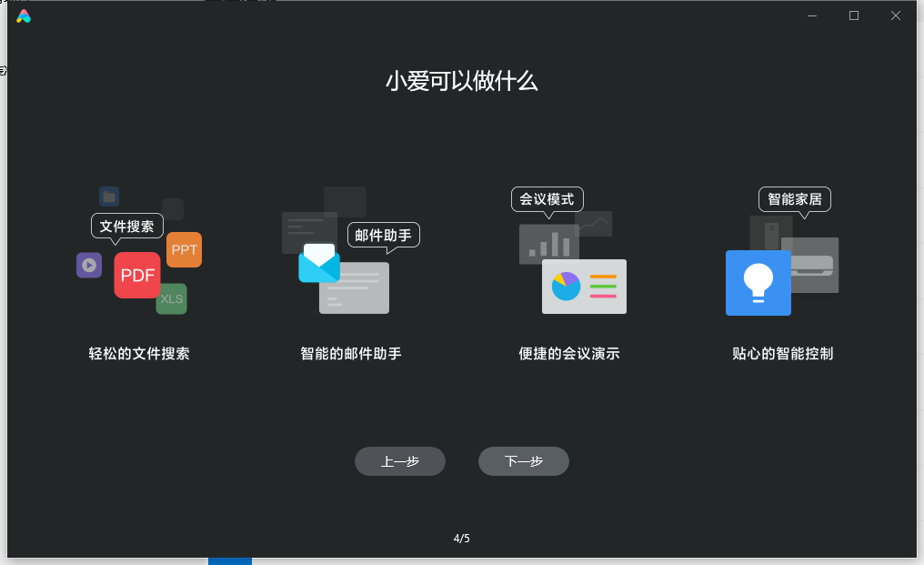Click the orange PPT file icon
924x565 pixels.
[184, 249]
